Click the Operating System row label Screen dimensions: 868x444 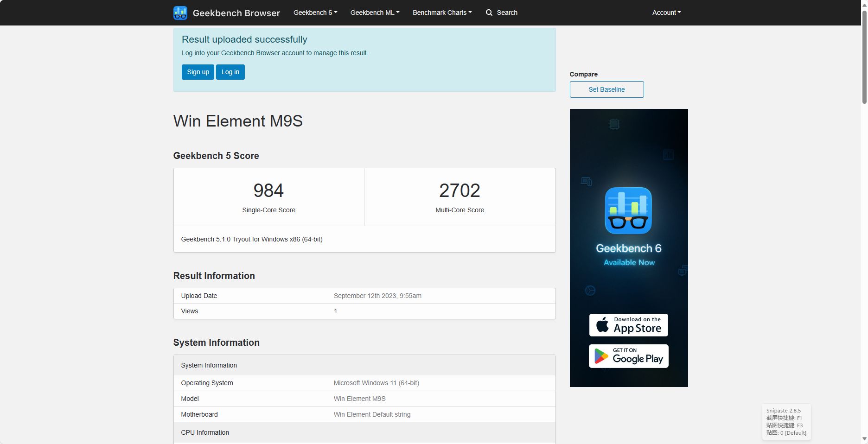pyautogui.click(x=207, y=383)
